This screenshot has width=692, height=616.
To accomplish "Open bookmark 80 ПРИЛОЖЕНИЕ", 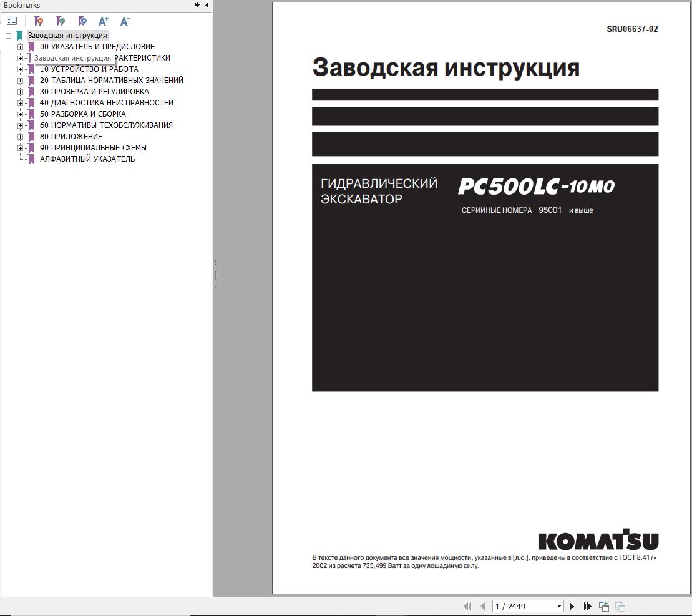I will (71, 137).
